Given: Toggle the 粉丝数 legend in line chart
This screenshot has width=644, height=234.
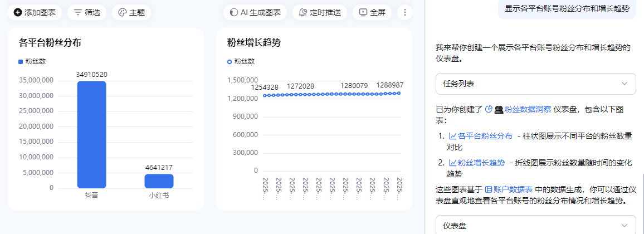Looking at the screenshot, I should tap(241, 62).
